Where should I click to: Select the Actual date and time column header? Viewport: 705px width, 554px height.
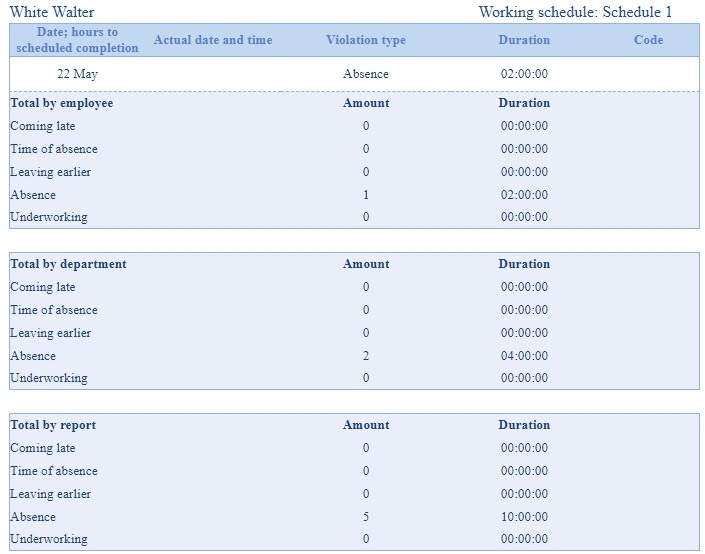(213, 40)
